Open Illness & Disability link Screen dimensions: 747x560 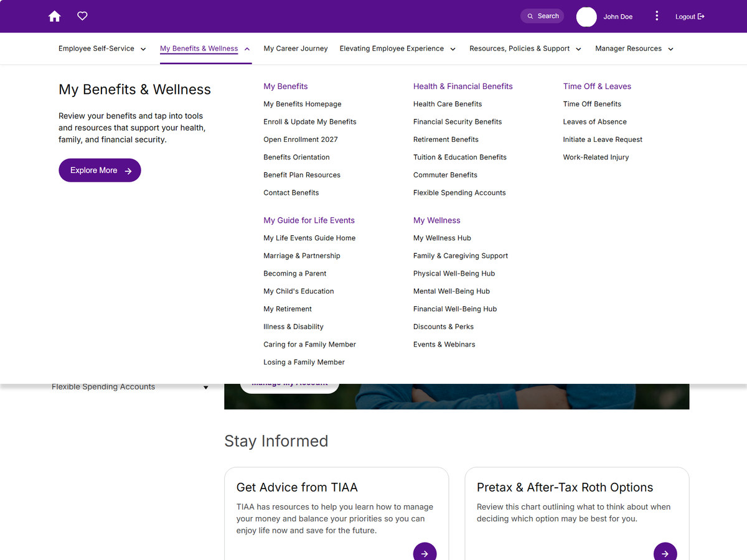(293, 327)
